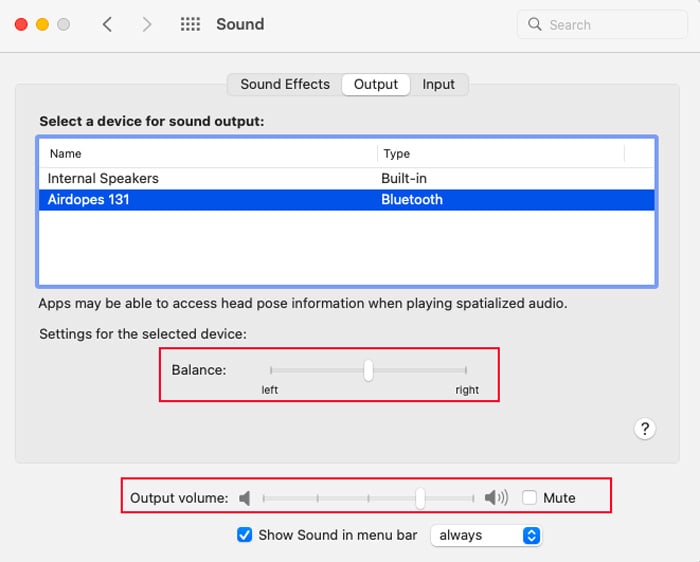700x562 pixels.
Task: Select Internal Speakers output device
Action: tap(346, 178)
